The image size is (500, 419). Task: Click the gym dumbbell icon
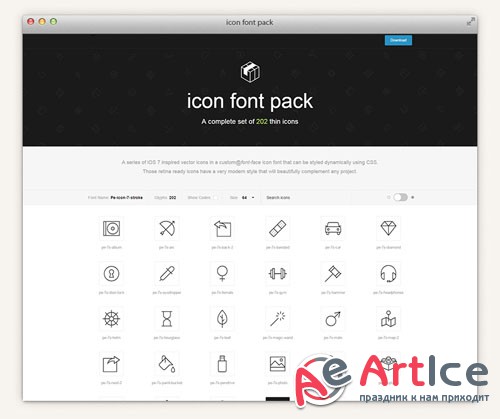278,274
